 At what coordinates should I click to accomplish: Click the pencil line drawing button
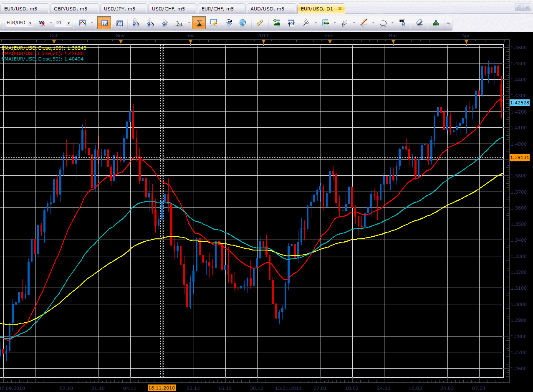(x=363, y=23)
